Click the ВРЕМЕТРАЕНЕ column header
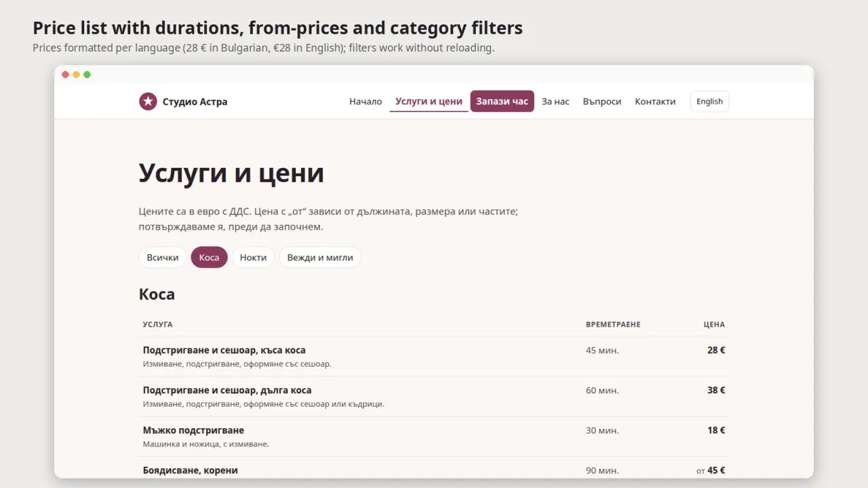Screen dimensions: 868x488 coord(613,325)
